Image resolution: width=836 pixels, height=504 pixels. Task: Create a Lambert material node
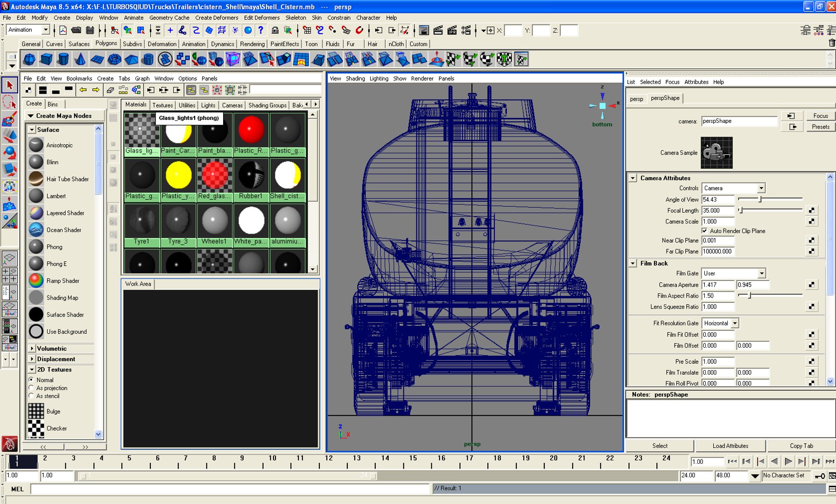56,196
